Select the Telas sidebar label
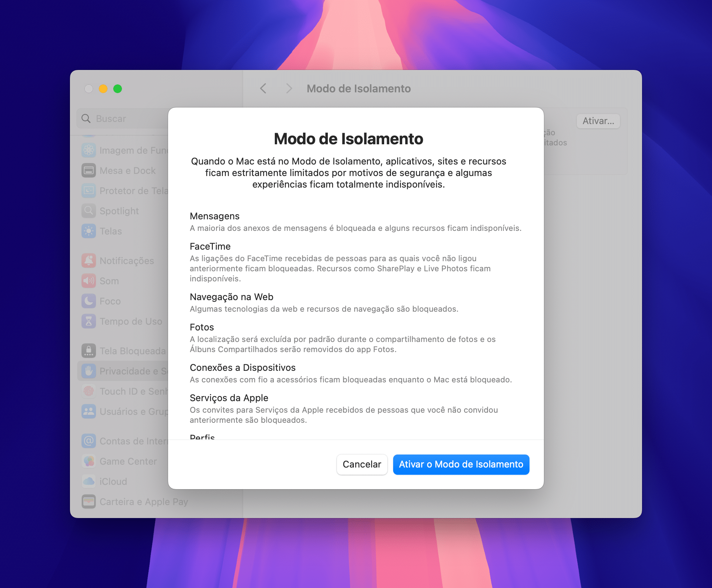The height and width of the screenshot is (588, 712). (x=111, y=231)
